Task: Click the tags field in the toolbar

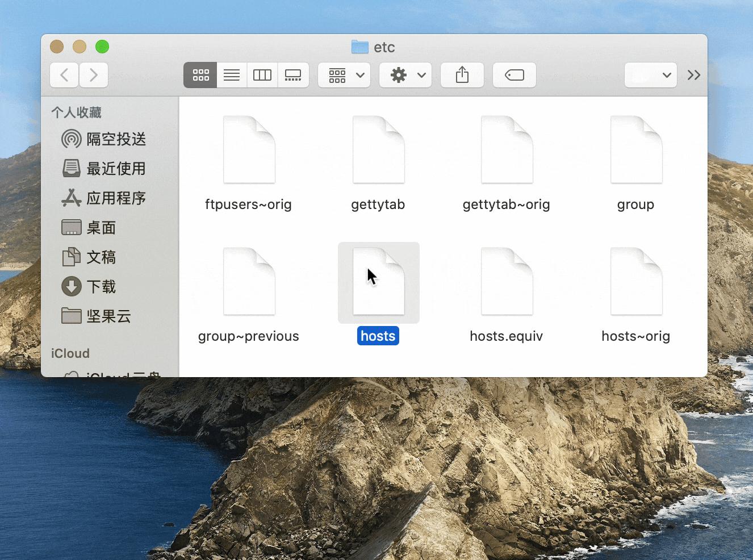Action: 514,74
